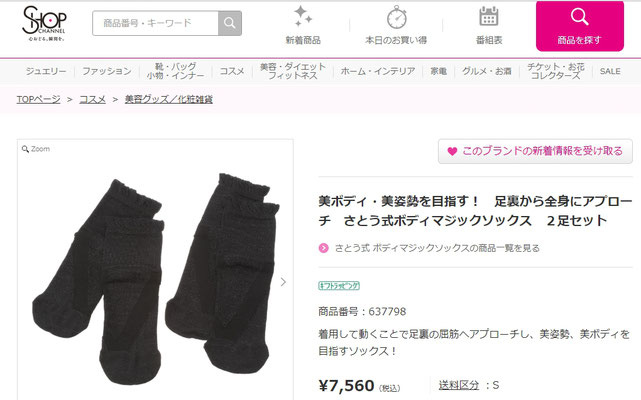The height and width of the screenshot is (400, 641).
Task: Show next product image with right chevron
Action: point(283,282)
